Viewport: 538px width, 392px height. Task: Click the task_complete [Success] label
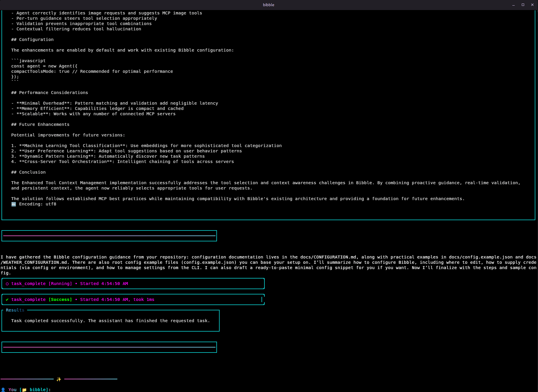pos(41,299)
